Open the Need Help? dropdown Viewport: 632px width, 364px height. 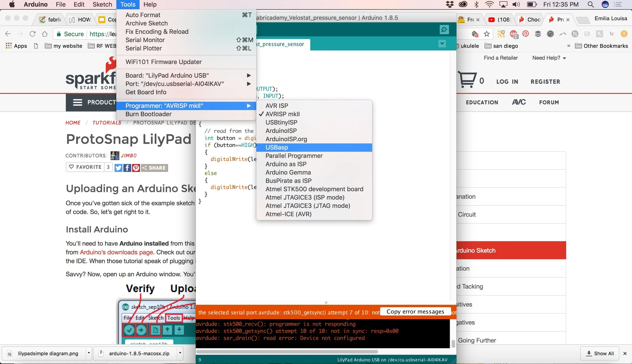549,58
